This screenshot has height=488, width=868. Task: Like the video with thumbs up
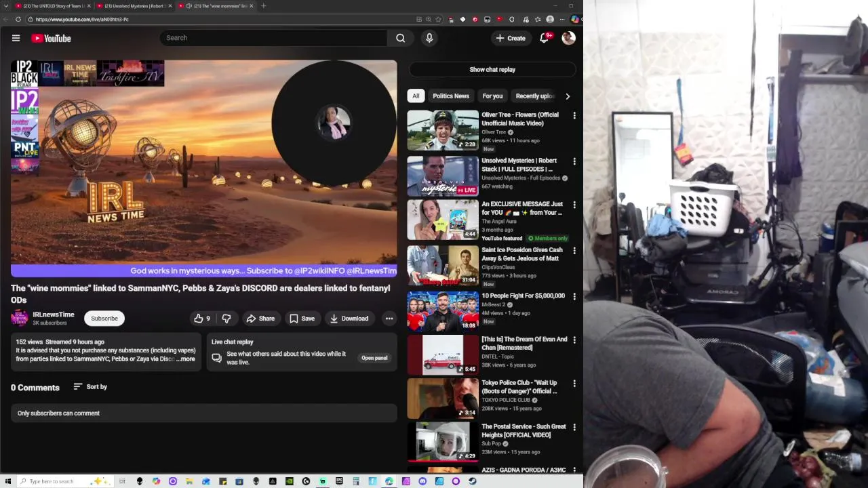pyautogui.click(x=202, y=319)
